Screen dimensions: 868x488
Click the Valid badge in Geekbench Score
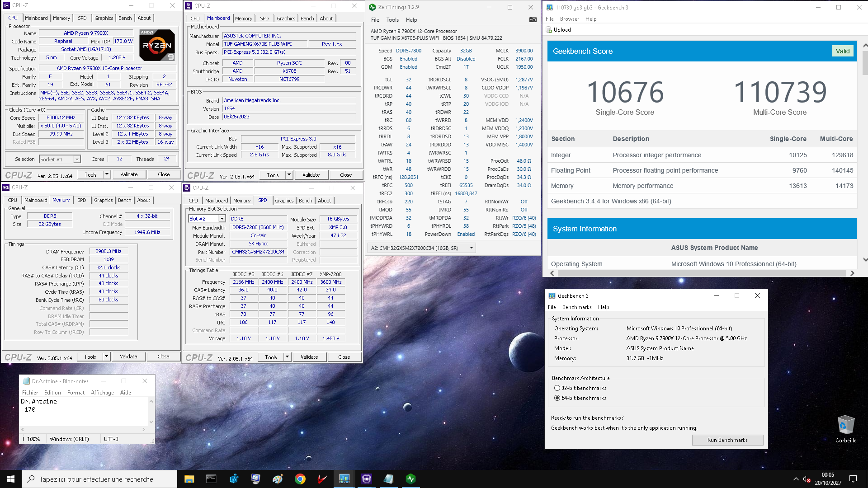842,51
